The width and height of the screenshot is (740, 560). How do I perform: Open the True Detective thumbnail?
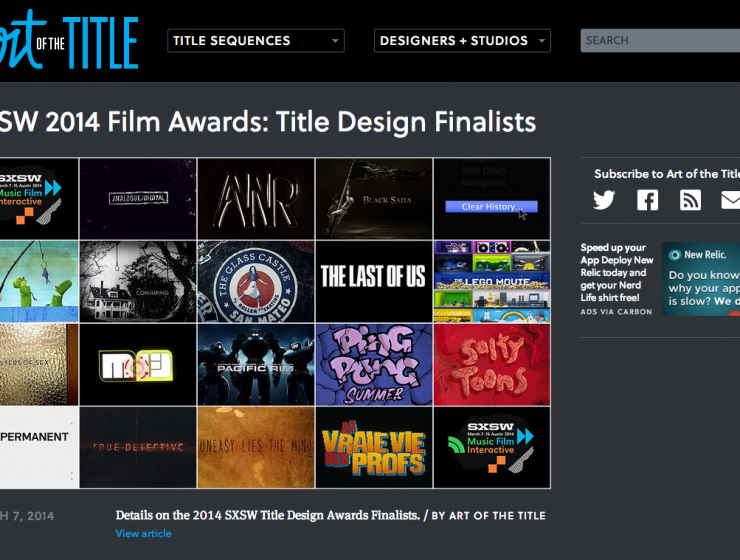pos(137,447)
